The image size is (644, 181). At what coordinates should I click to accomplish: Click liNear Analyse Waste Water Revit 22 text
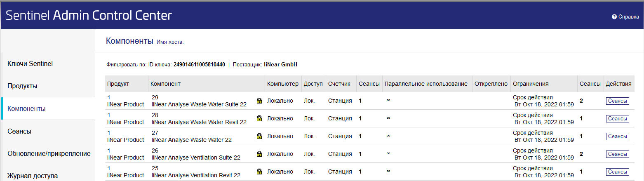pyautogui.click(x=199, y=122)
